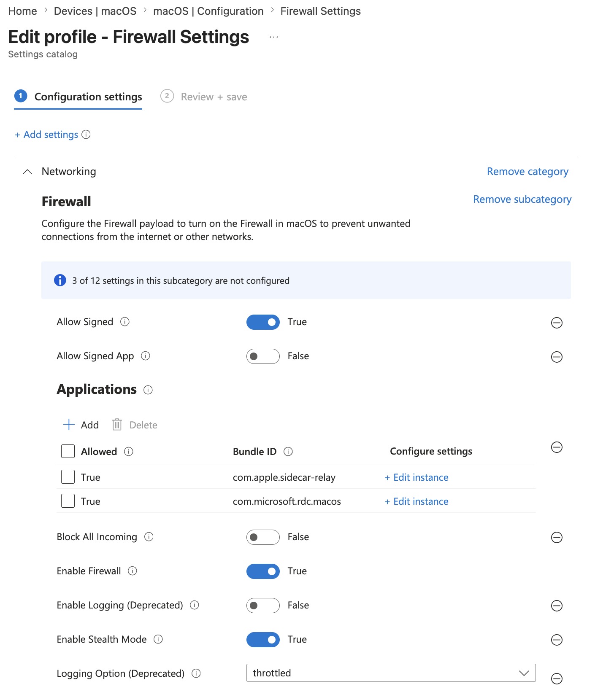Click Add to add an application

[81, 425]
